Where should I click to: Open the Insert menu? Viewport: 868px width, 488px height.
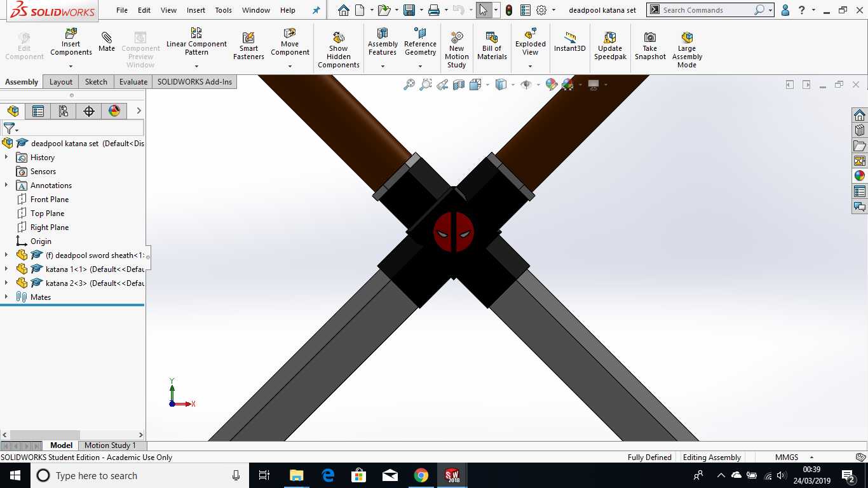196,10
